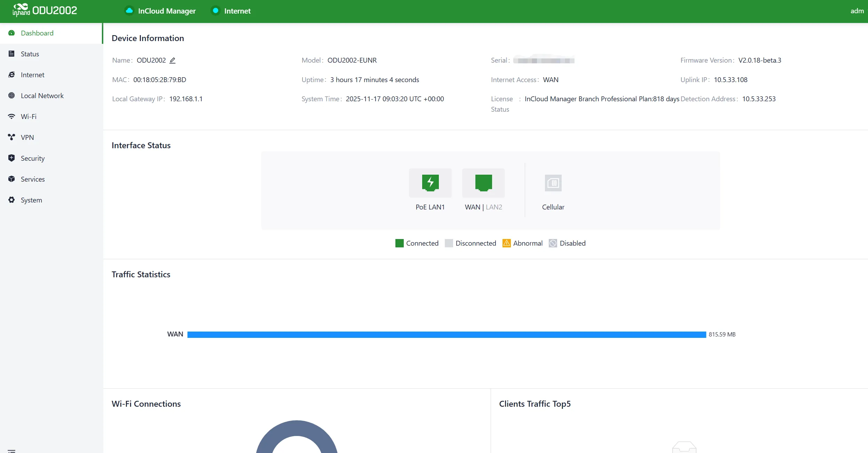
Task: Click the System gear icon in sidebar
Action: 11,200
